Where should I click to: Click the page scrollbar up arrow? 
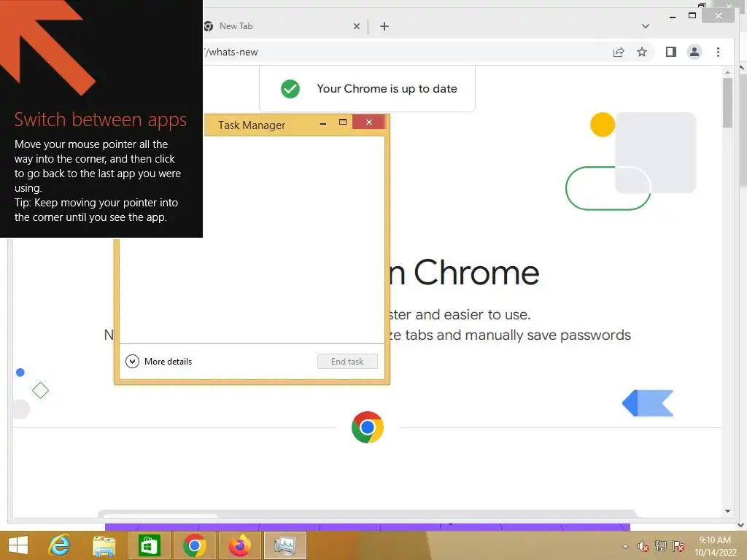point(727,72)
